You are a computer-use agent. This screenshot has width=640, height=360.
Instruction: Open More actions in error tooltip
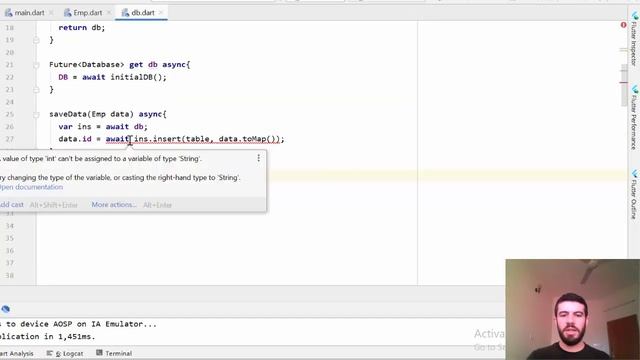pos(114,204)
